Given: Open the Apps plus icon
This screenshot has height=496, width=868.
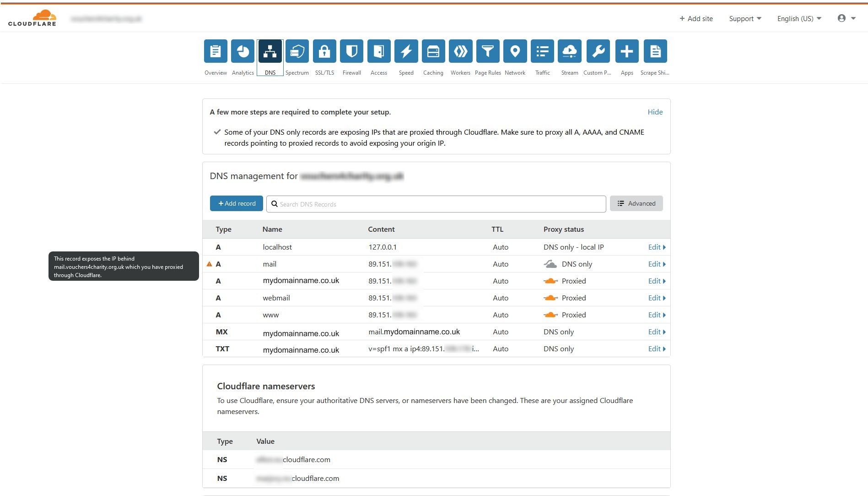Looking at the screenshot, I should [627, 51].
